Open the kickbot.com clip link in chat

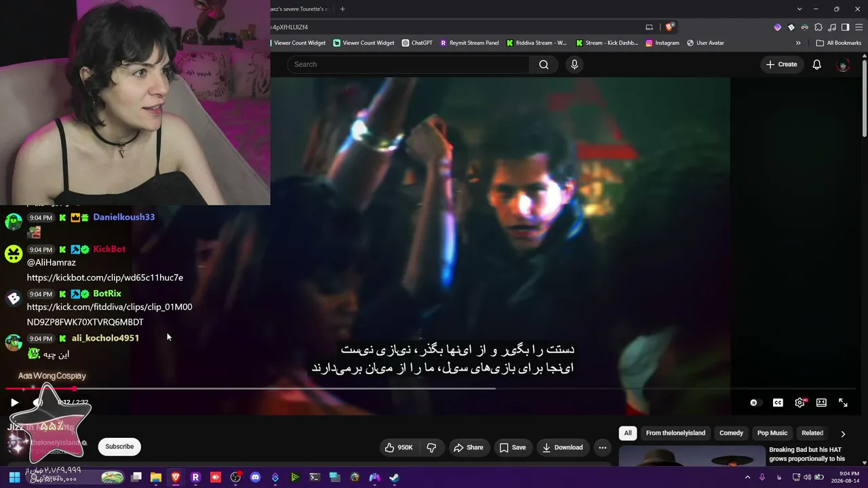105,278
